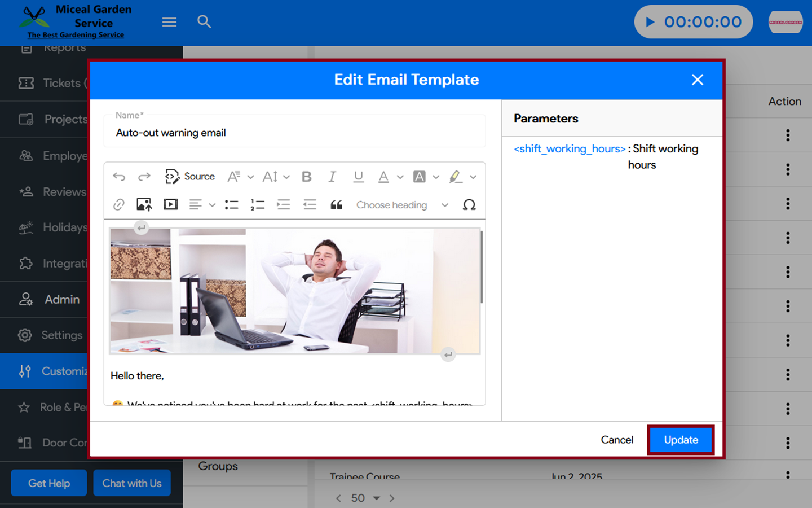Insert a bulleted list
The image size is (812, 508).
[x=231, y=205]
